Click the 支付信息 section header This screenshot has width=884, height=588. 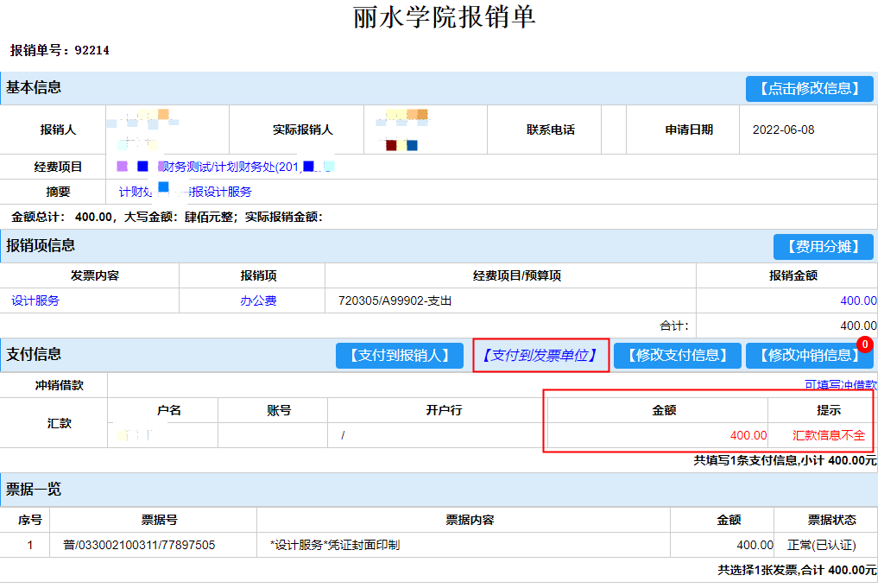click(34, 355)
